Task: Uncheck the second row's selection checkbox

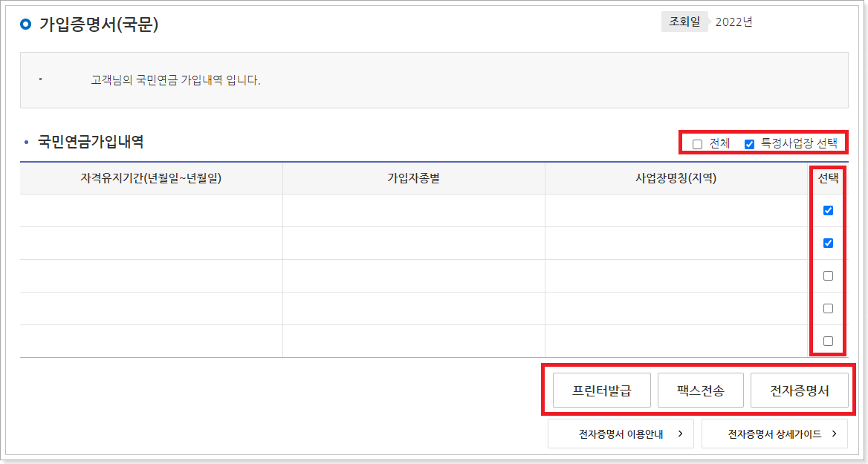Action: (x=827, y=243)
